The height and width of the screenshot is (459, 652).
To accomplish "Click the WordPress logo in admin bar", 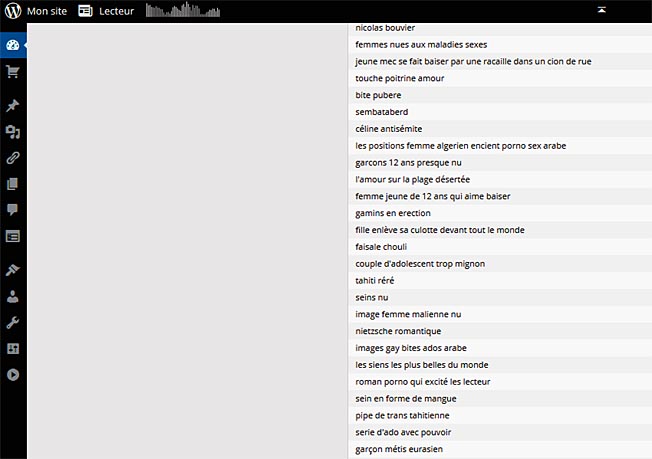I will pos(12,11).
